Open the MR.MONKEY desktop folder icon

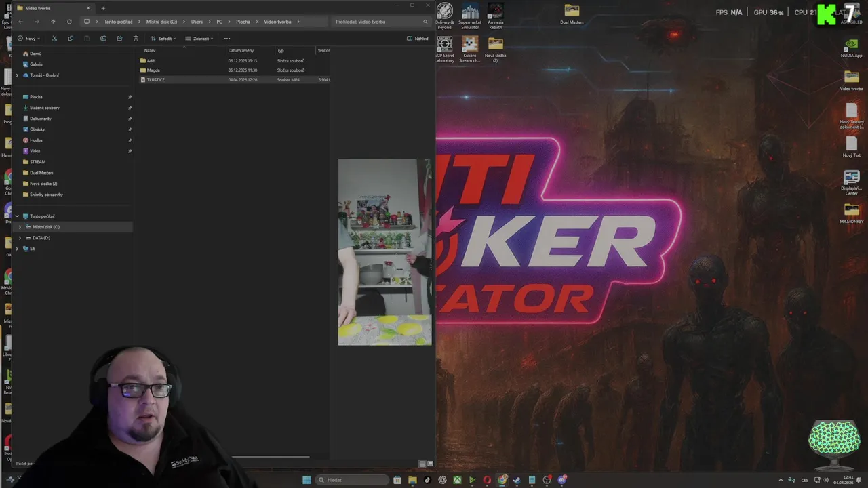[x=851, y=213]
